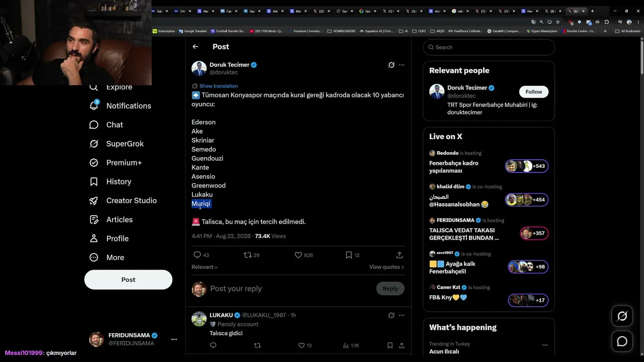
Task: Open Notifications in the sidebar
Action: point(120,106)
